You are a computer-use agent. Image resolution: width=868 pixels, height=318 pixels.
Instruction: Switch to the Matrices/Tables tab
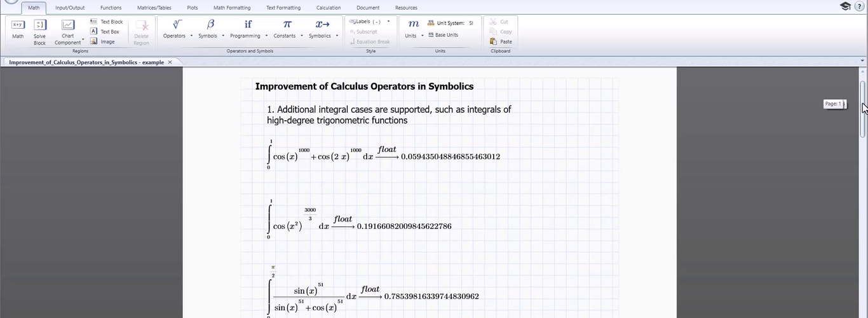tap(154, 8)
